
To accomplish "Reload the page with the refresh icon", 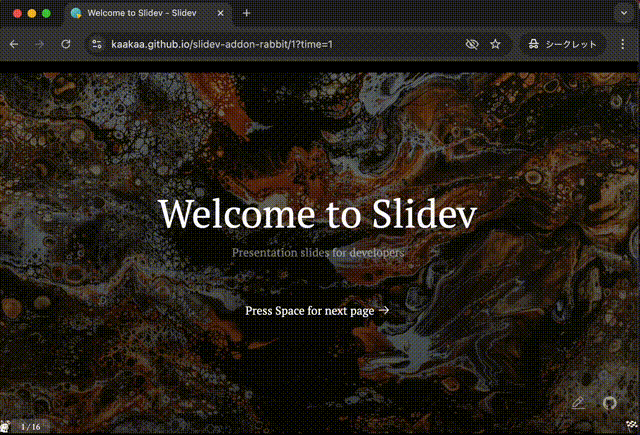I will click(x=66, y=44).
